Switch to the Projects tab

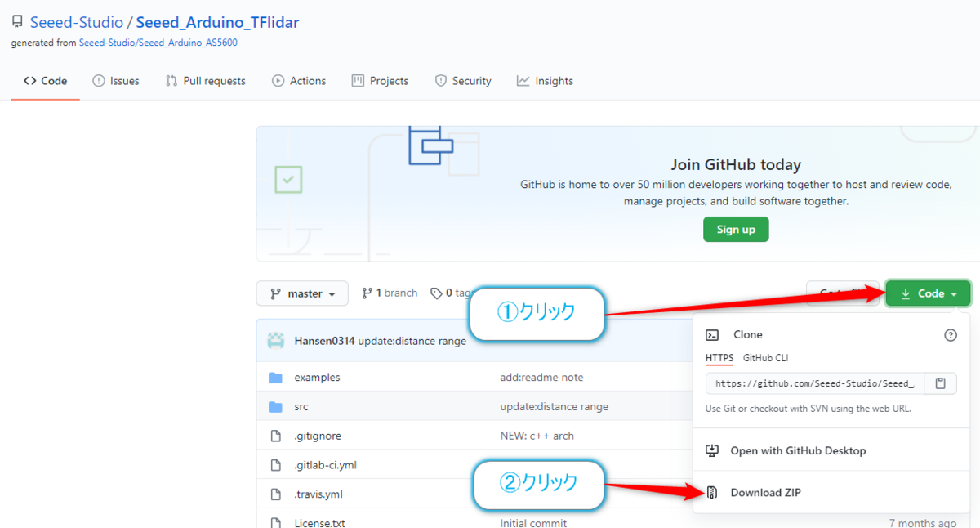click(x=380, y=81)
